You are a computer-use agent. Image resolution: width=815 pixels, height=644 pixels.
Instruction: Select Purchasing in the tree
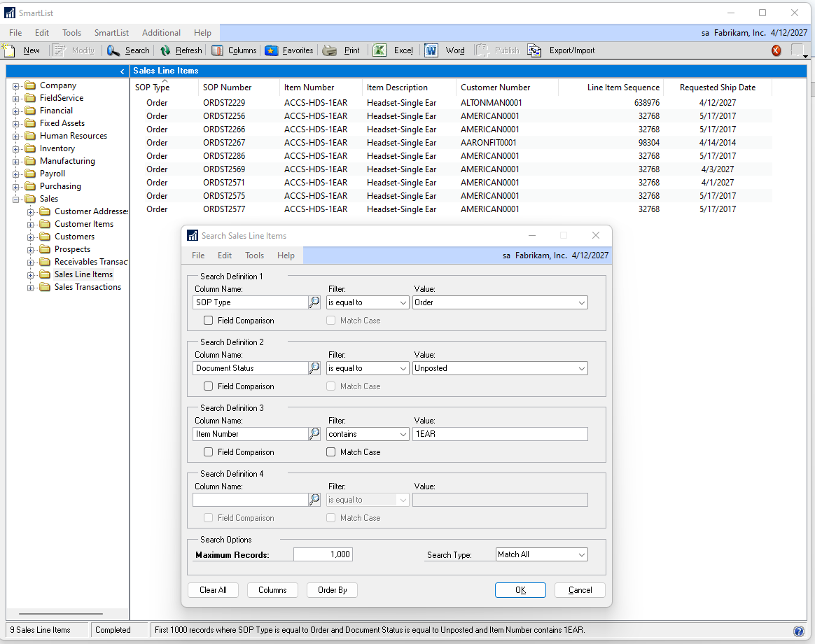pos(60,186)
